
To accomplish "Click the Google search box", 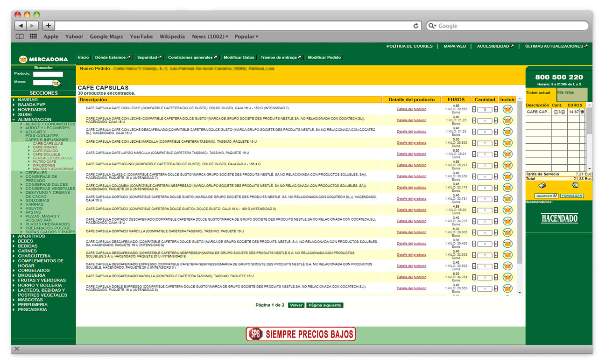I will pyautogui.click(x=507, y=26).
